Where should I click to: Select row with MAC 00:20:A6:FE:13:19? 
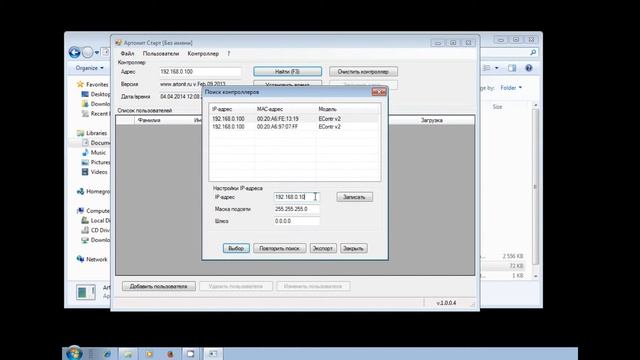(x=295, y=119)
